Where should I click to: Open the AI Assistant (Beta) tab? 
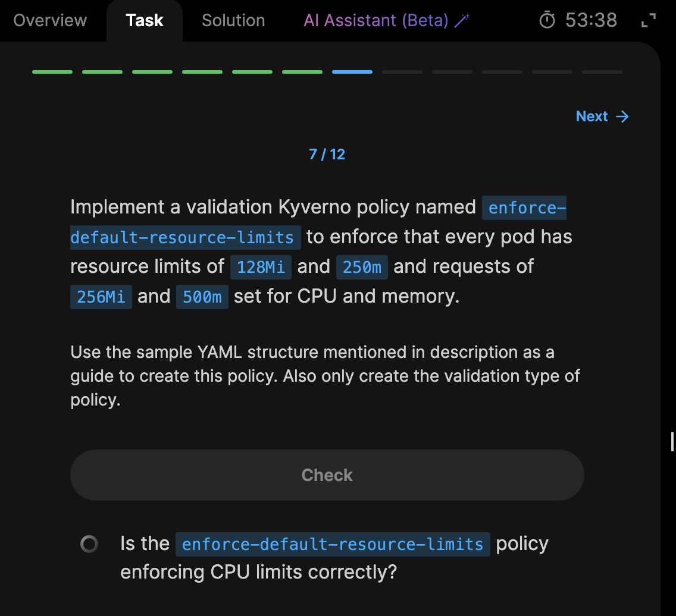coord(375,20)
